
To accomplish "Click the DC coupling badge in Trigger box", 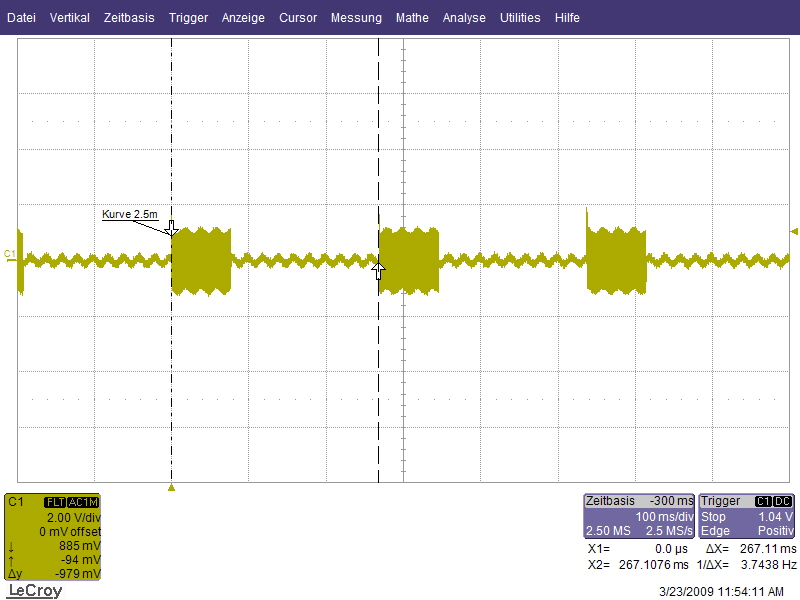I will pos(782,502).
